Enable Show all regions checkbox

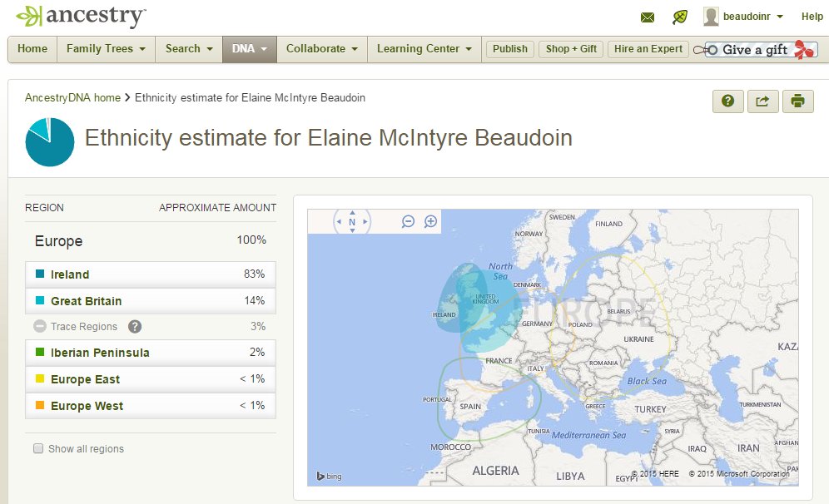(x=38, y=448)
